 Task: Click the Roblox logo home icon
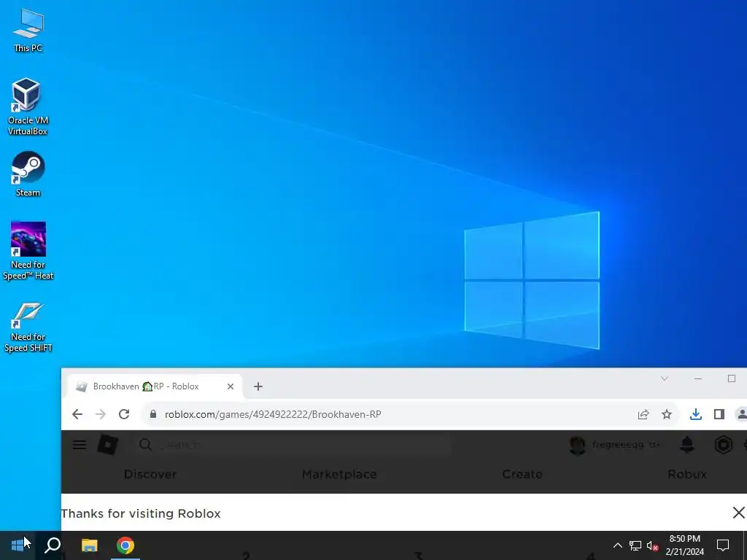tap(108, 445)
